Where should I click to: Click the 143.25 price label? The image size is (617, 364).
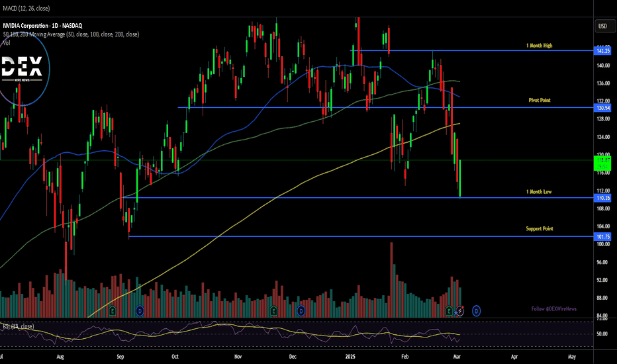click(x=603, y=51)
